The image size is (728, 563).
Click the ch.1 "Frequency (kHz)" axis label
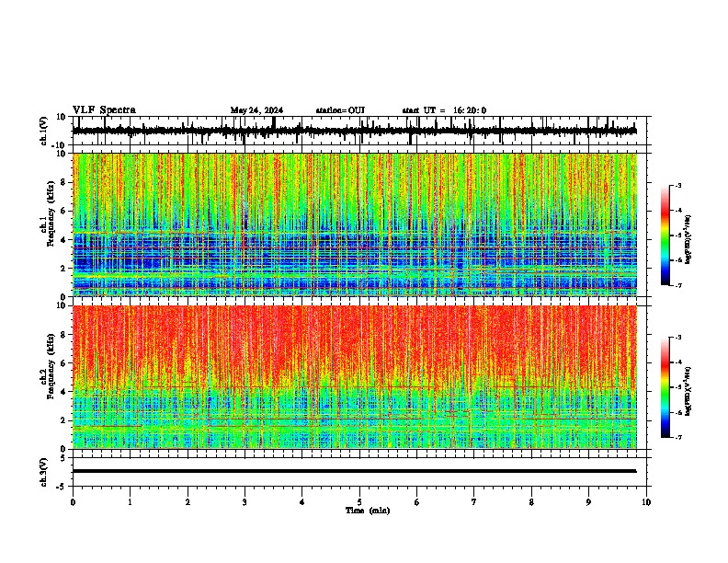[x=51, y=214]
